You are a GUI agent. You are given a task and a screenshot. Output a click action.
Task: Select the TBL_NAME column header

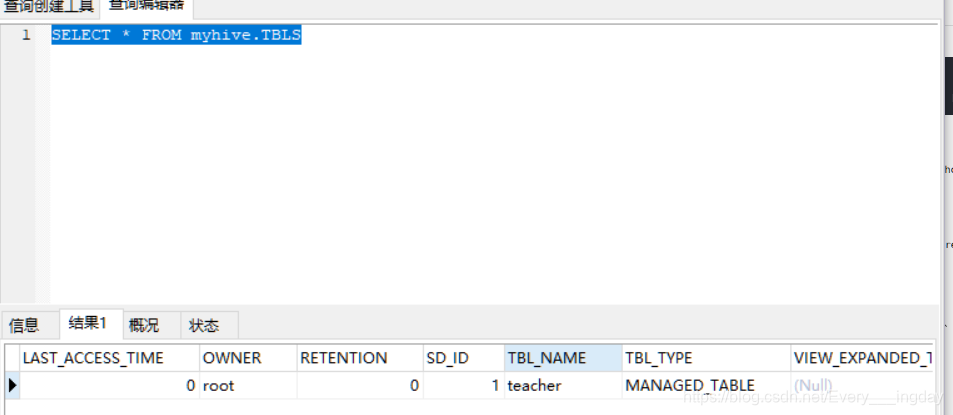563,358
